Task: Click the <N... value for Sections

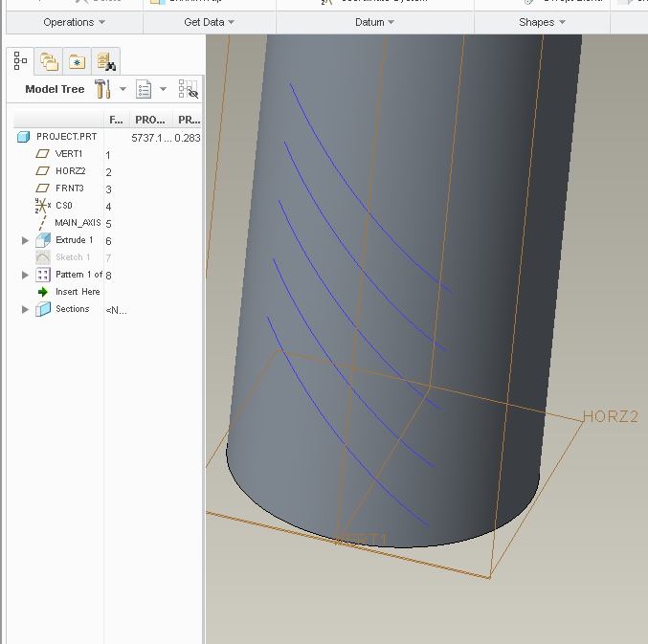Action: click(116, 310)
